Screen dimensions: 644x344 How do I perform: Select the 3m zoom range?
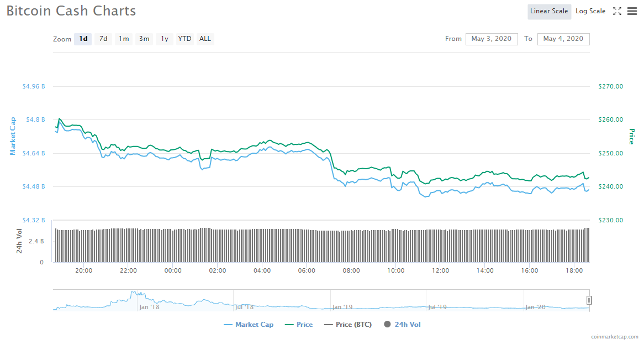144,39
